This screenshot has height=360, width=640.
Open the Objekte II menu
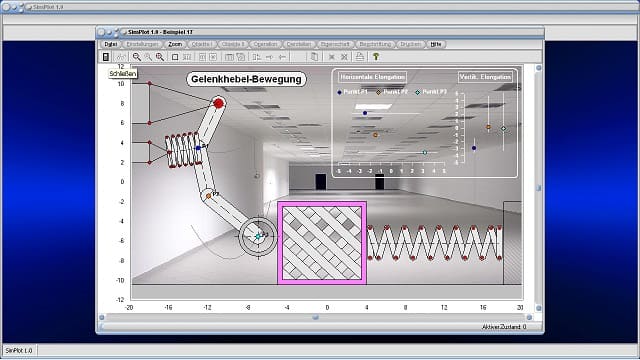pyautogui.click(x=233, y=44)
